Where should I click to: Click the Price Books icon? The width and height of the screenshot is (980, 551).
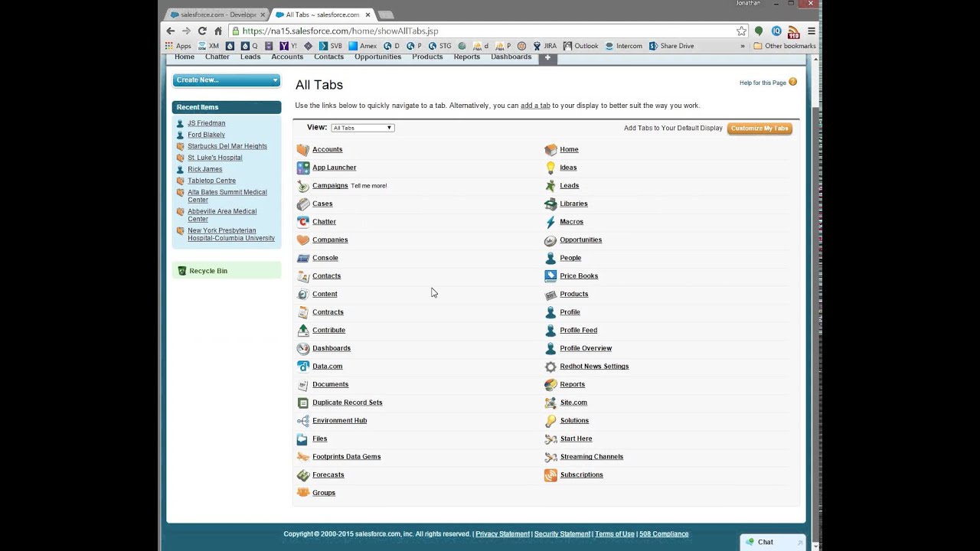tap(550, 276)
